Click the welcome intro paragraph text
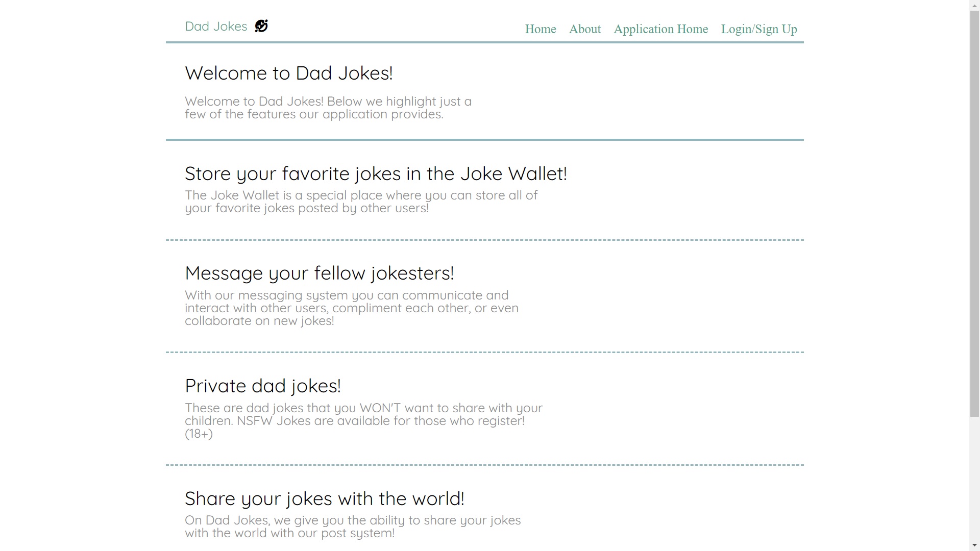The height and width of the screenshot is (551, 980). 328,108
